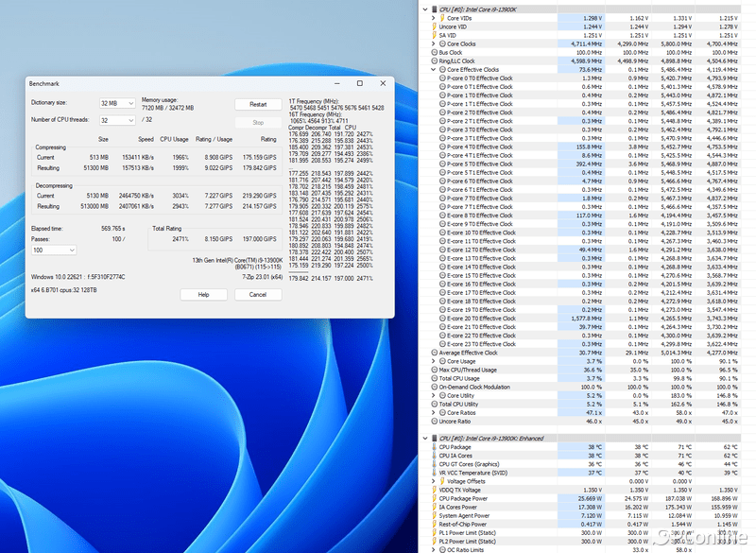The image size is (756, 553).
Task: Expand the Voltage Offsets group
Action: tap(434, 480)
